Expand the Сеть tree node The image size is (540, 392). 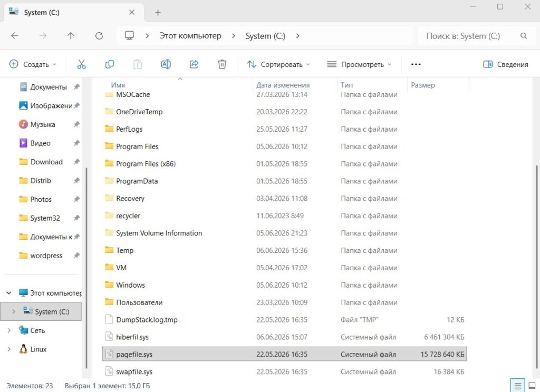(9, 330)
